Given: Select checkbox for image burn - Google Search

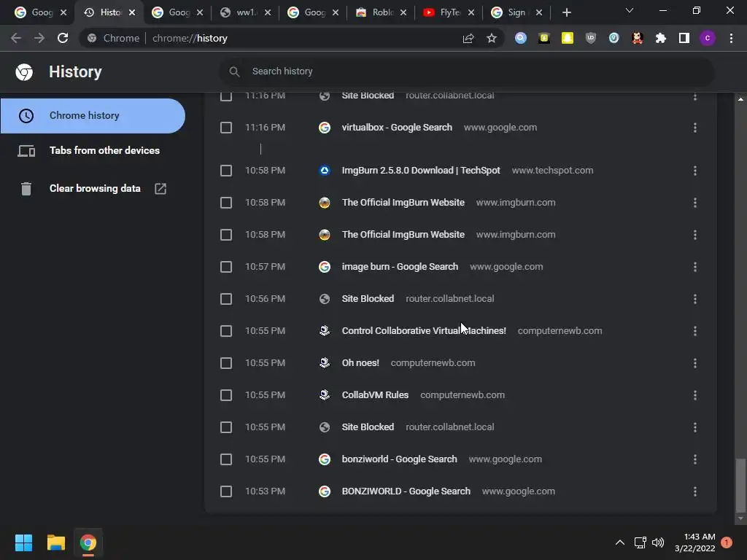Looking at the screenshot, I should (x=226, y=267).
